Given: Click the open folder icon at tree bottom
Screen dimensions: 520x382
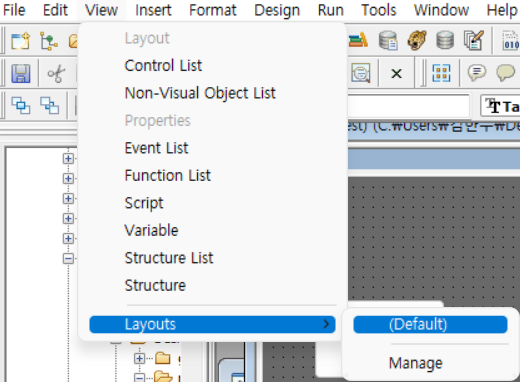Looking at the screenshot, I should [163, 377].
